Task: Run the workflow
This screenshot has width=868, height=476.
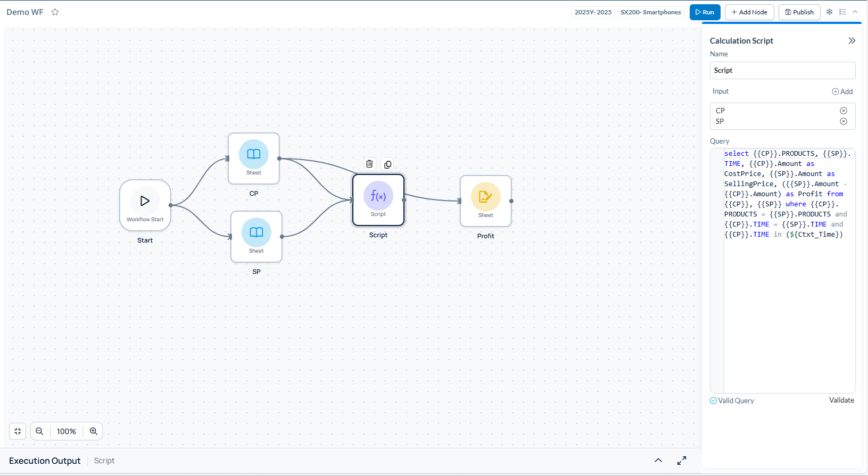Action: tap(705, 12)
